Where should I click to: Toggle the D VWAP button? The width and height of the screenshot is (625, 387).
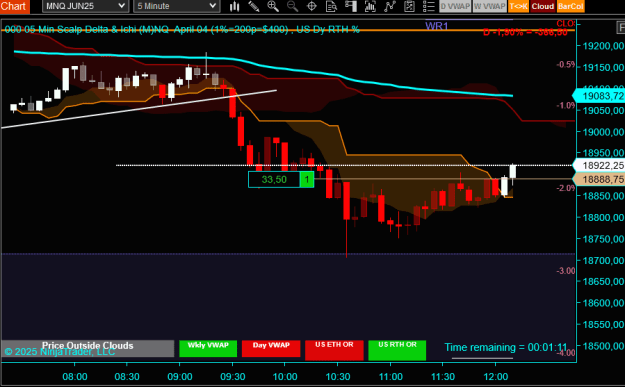455,6
